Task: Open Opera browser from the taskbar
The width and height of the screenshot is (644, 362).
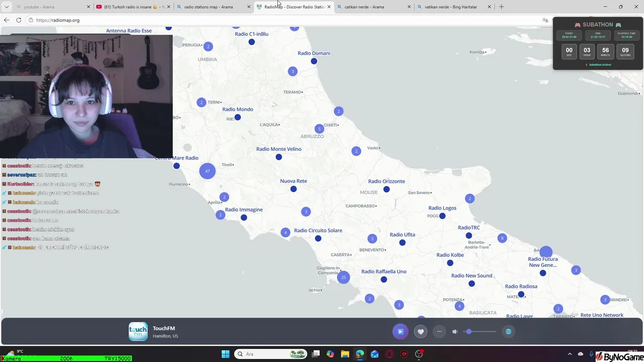Action: [389, 354]
